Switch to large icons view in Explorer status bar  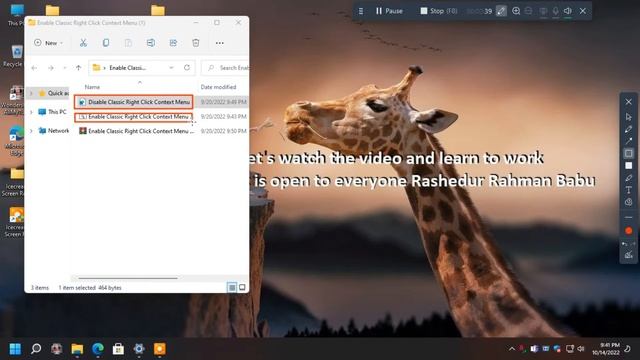pos(242,288)
